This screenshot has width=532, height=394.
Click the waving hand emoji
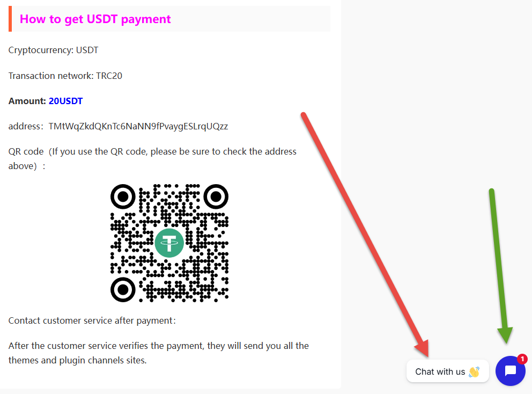point(474,371)
